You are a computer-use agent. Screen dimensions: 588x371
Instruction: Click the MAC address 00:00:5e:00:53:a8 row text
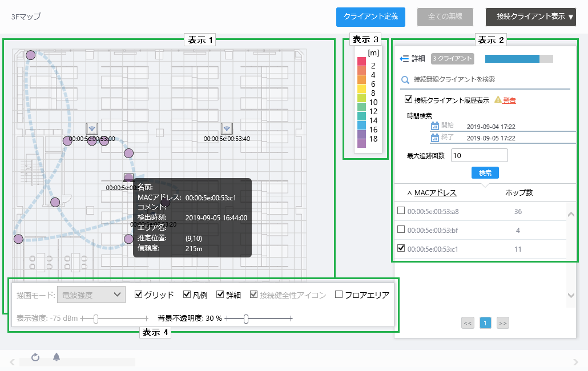(x=433, y=211)
